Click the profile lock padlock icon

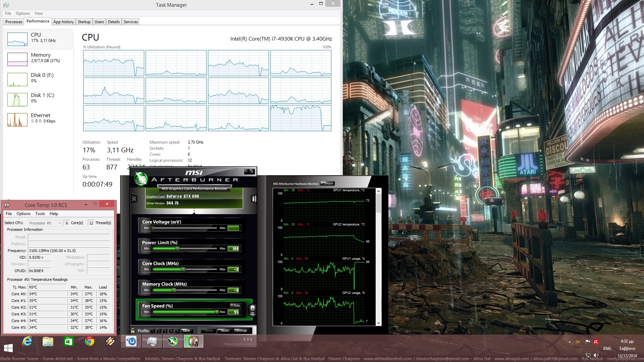tap(133, 330)
